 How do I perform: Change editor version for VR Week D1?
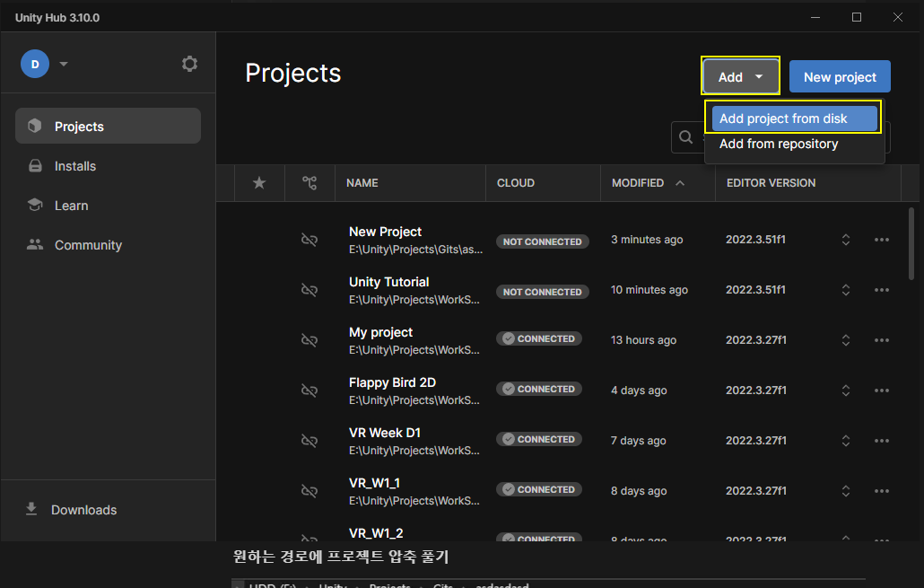[846, 441]
